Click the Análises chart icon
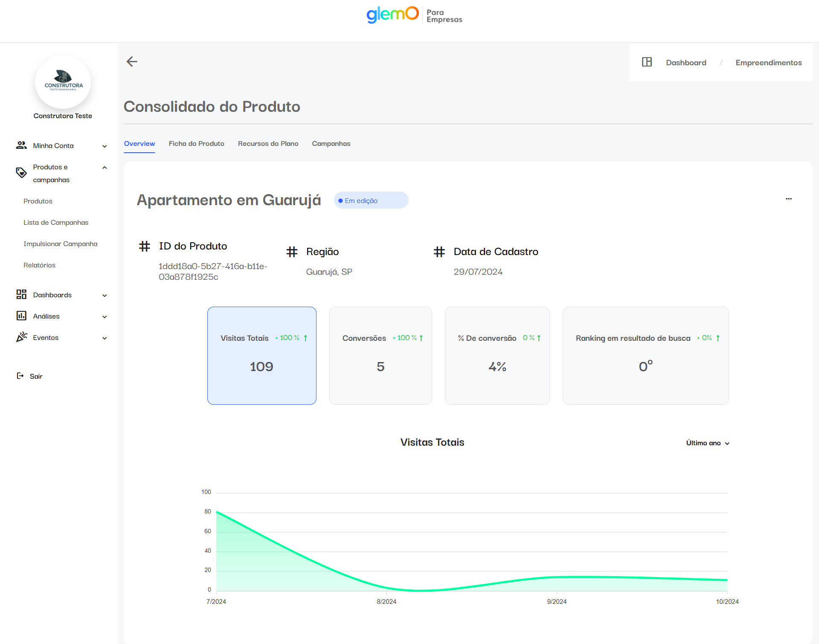819x644 pixels. (x=21, y=316)
